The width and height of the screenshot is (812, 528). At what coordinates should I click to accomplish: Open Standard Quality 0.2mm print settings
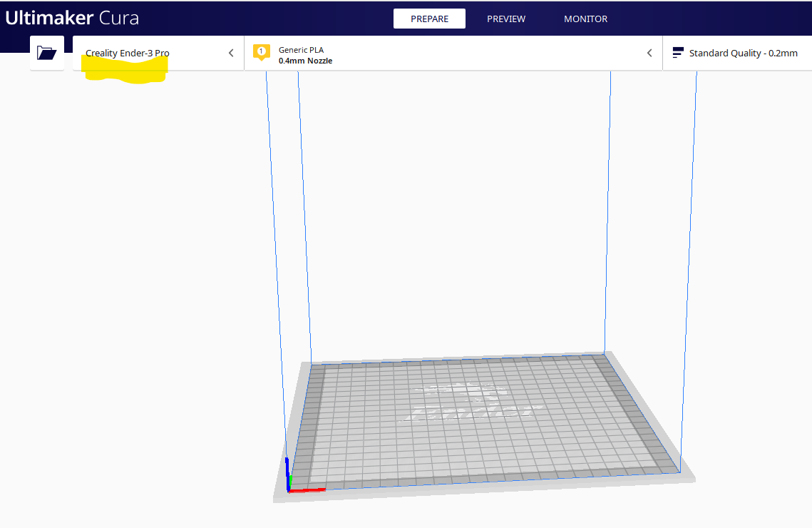737,53
